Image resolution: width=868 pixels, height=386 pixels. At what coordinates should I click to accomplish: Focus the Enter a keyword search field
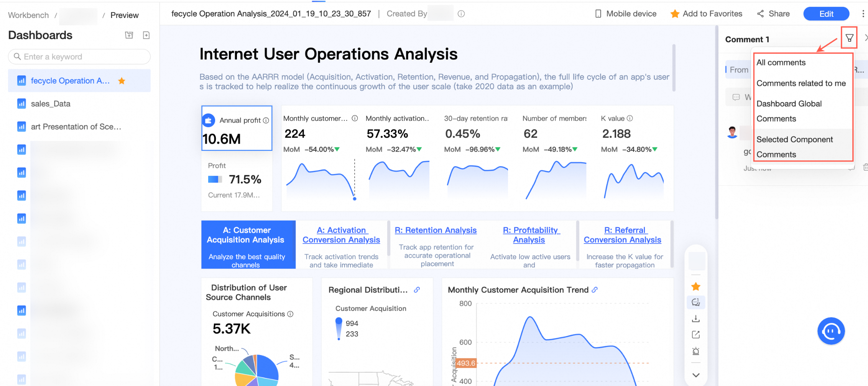point(79,57)
